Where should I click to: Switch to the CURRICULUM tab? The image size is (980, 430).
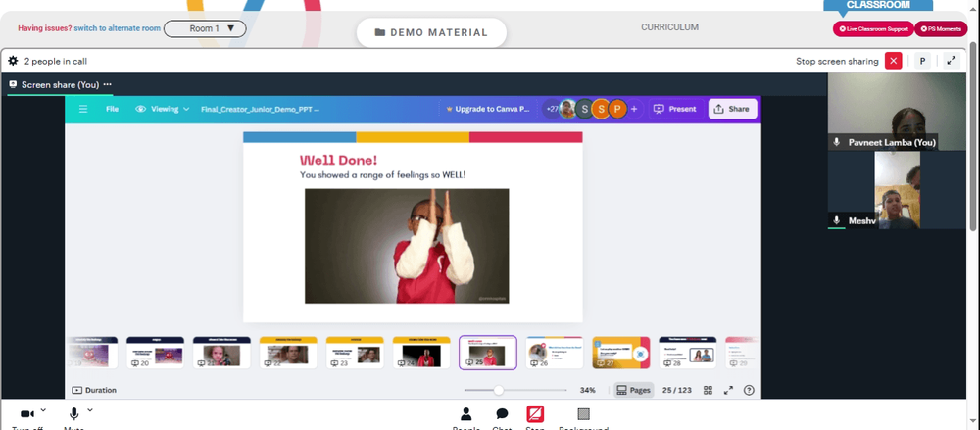(669, 27)
